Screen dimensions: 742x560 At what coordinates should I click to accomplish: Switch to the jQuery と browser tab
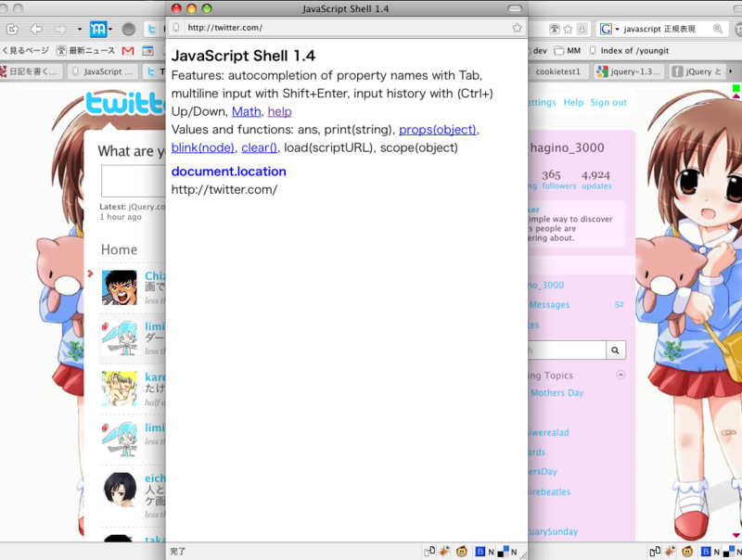(697, 71)
